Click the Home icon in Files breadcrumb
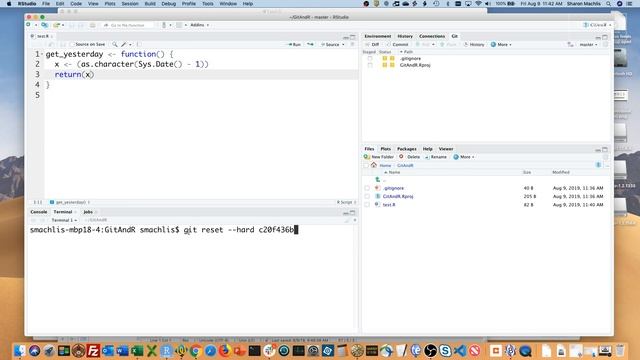The image size is (640, 360). coord(374,165)
